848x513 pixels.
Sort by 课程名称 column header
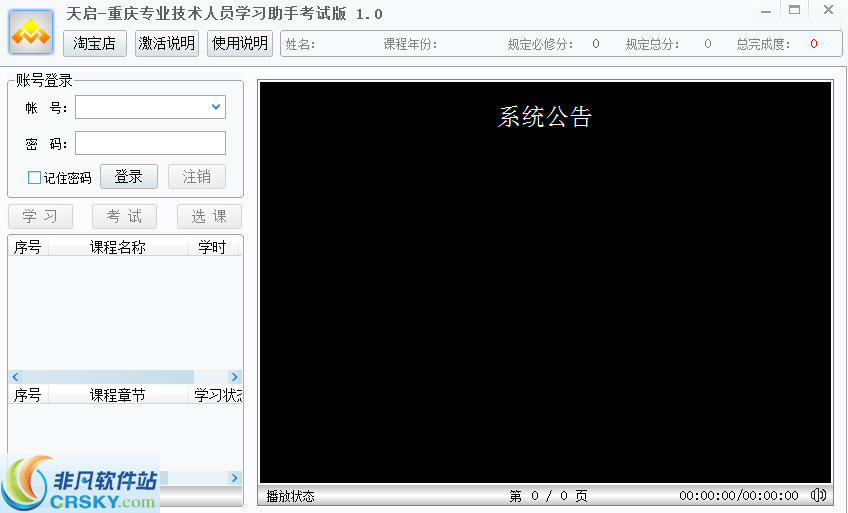click(x=117, y=247)
